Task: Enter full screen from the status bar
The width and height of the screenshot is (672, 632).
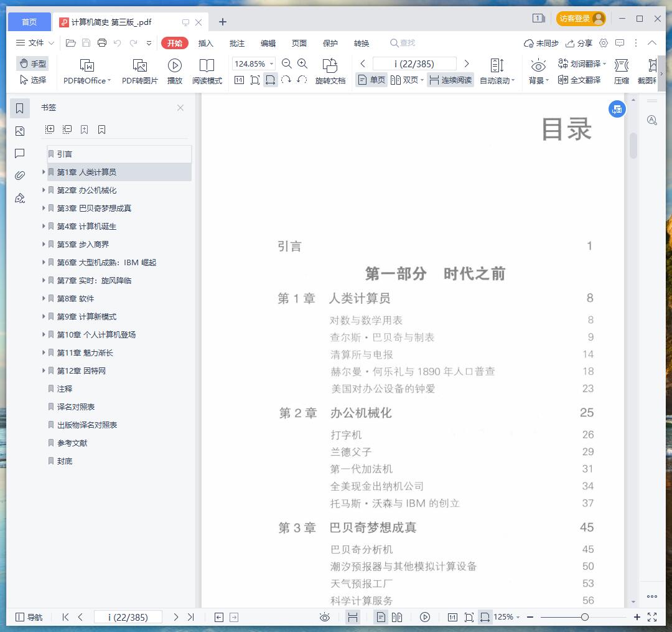Action: (652, 617)
